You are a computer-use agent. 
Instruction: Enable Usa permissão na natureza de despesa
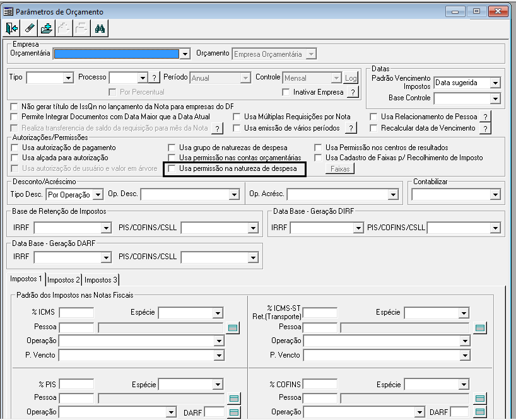click(172, 169)
